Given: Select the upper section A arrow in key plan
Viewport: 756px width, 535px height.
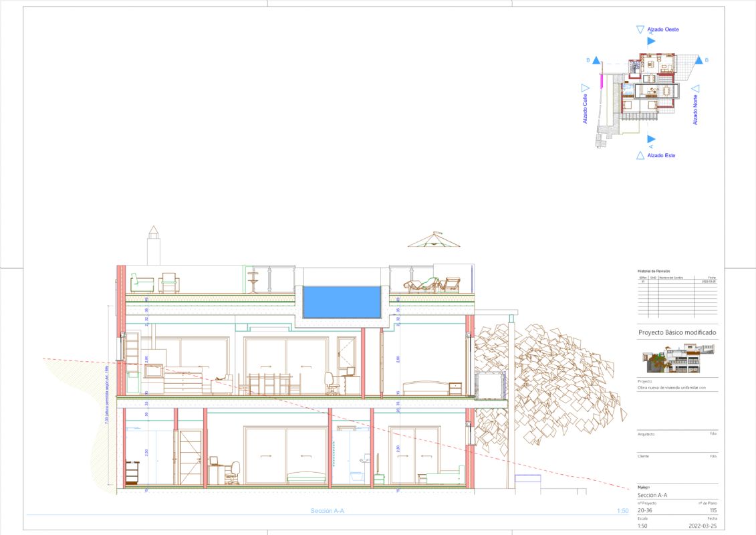Looking at the screenshot, I should [x=651, y=41].
